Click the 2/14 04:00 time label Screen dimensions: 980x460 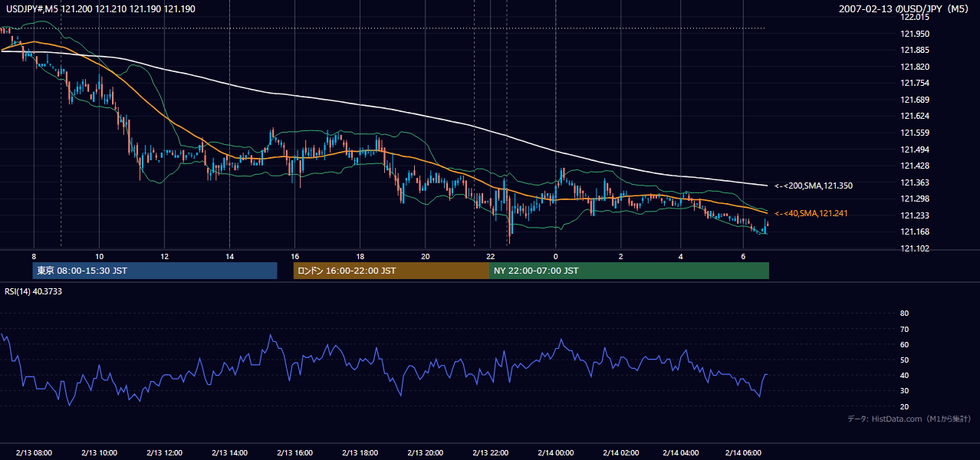681,453
